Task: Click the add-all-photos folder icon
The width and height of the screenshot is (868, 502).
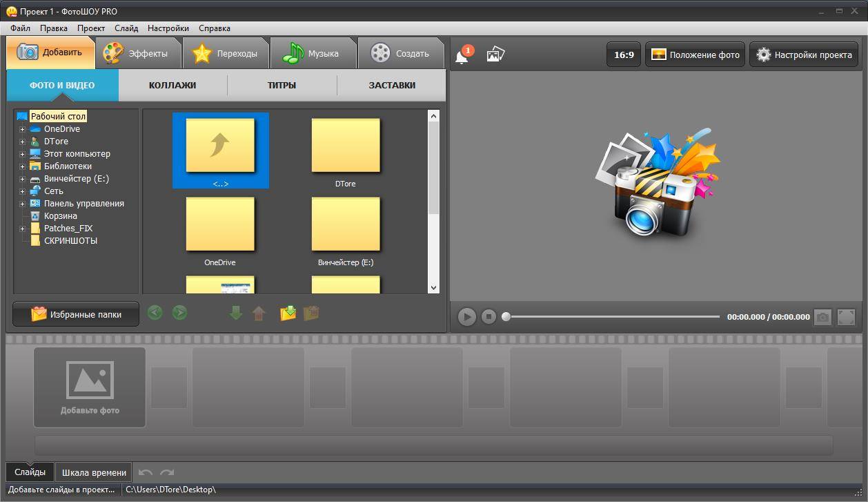Action: pyautogui.click(x=288, y=313)
